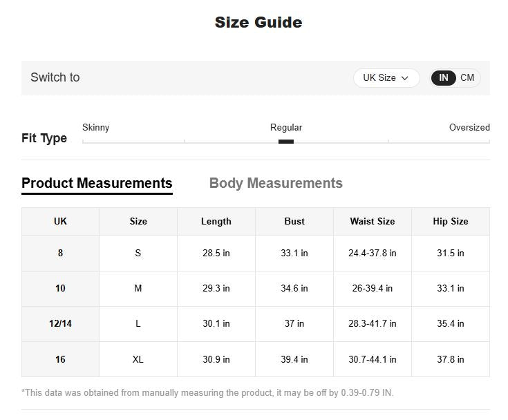Click the 12/14 UK size cell
Screen dimensions: 508x420
pyautogui.click(x=60, y=324)
